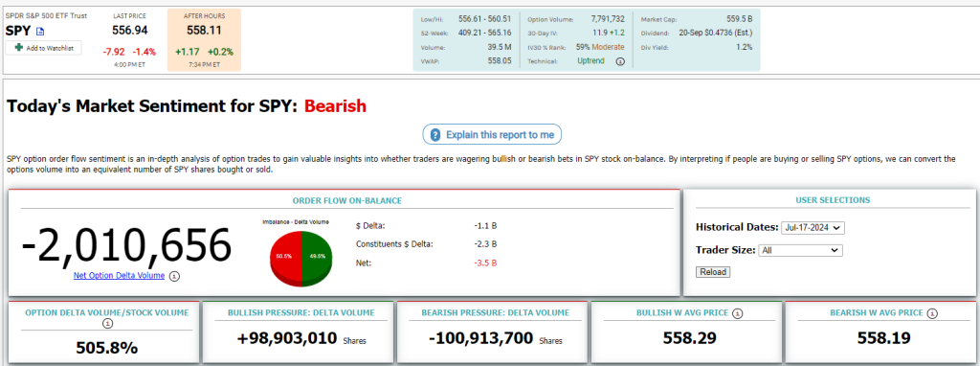
Task: Click the question mark icon in Explain button
Action: point(435,134)
